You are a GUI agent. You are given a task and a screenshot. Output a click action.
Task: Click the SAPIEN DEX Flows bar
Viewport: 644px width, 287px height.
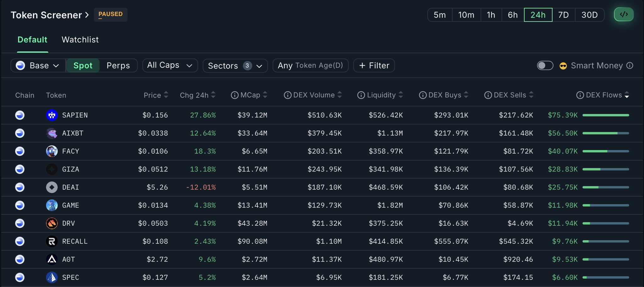605,115
